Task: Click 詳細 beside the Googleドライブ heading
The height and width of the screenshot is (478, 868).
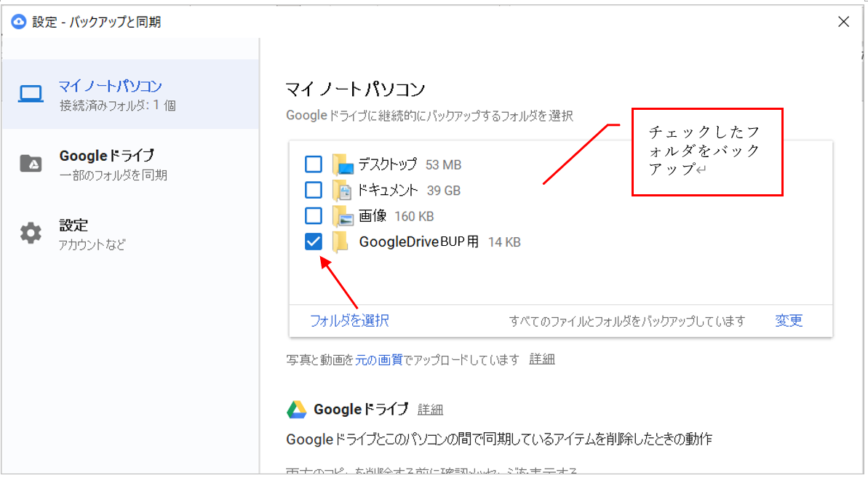Action: point(430,410)
